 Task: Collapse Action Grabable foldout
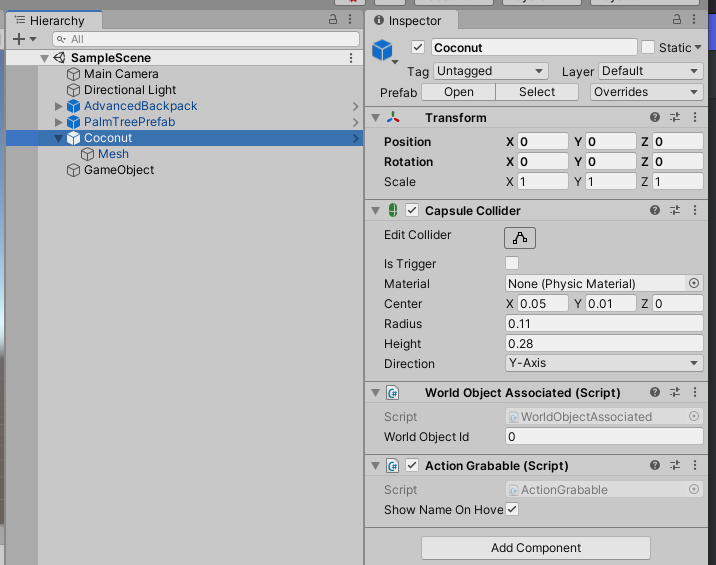click(375, 465)
